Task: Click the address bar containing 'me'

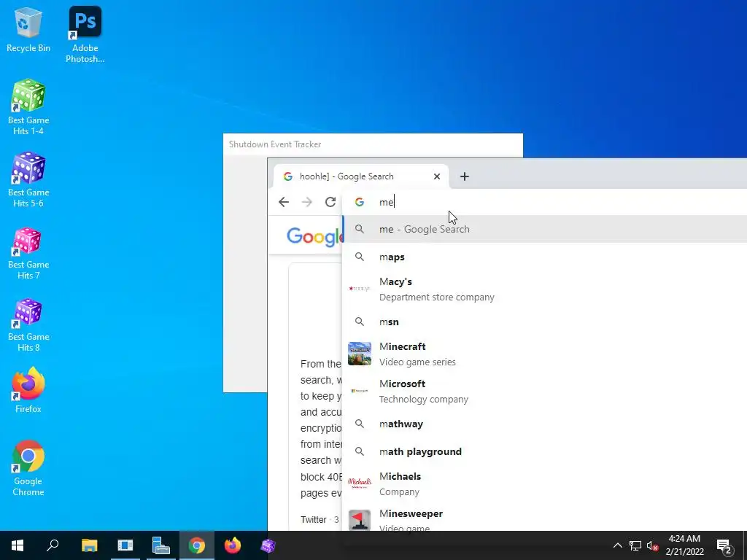Action: (544, 202)
